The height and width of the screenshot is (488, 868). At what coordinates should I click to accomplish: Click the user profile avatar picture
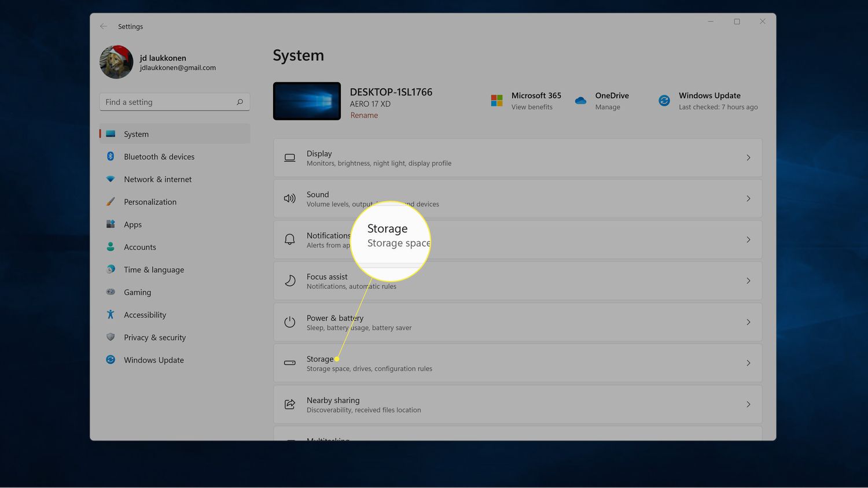point(116,62)
